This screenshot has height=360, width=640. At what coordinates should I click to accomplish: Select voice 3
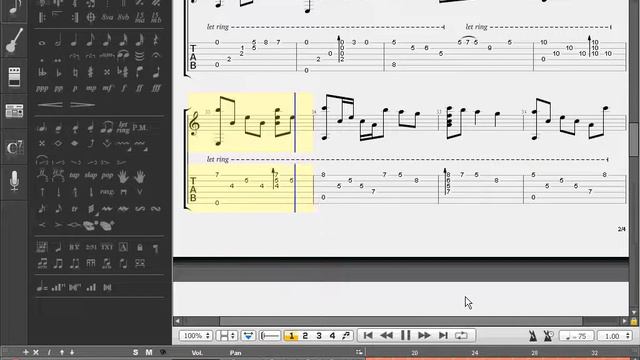[x=319, y=336]
